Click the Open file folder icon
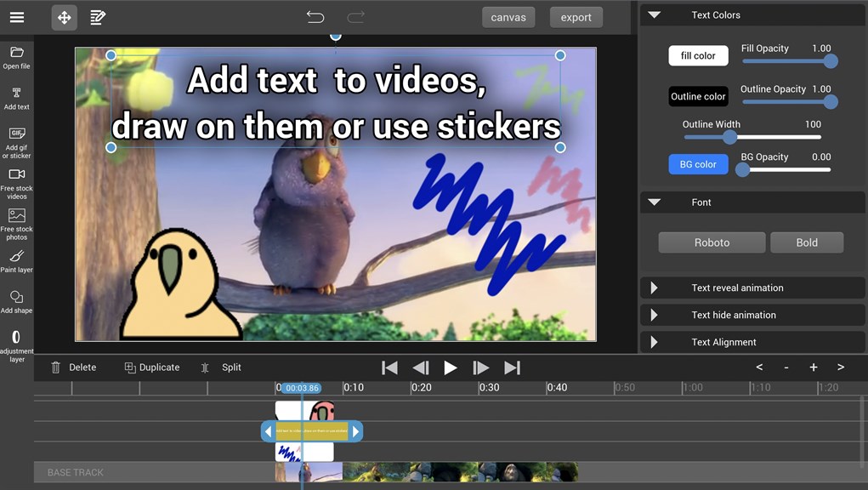This screenshot has height=490, width=868. 16,53
